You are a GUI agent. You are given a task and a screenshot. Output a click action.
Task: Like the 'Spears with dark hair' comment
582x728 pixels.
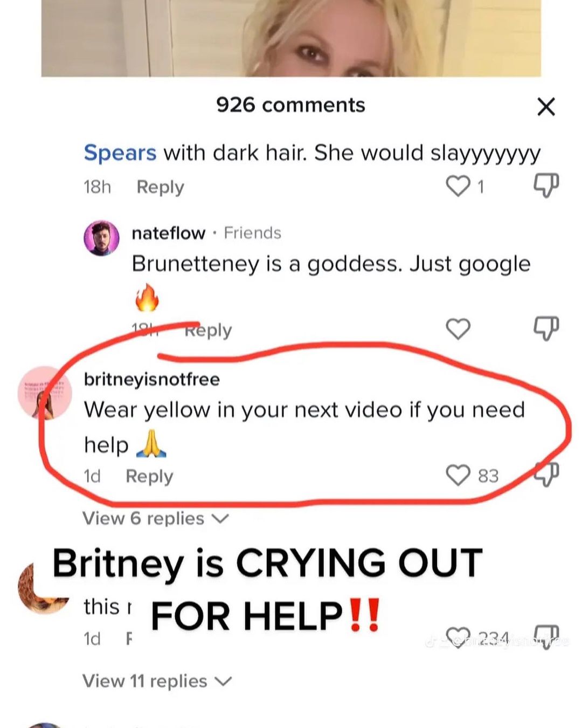pyautogui.click(x=458, y=186)
